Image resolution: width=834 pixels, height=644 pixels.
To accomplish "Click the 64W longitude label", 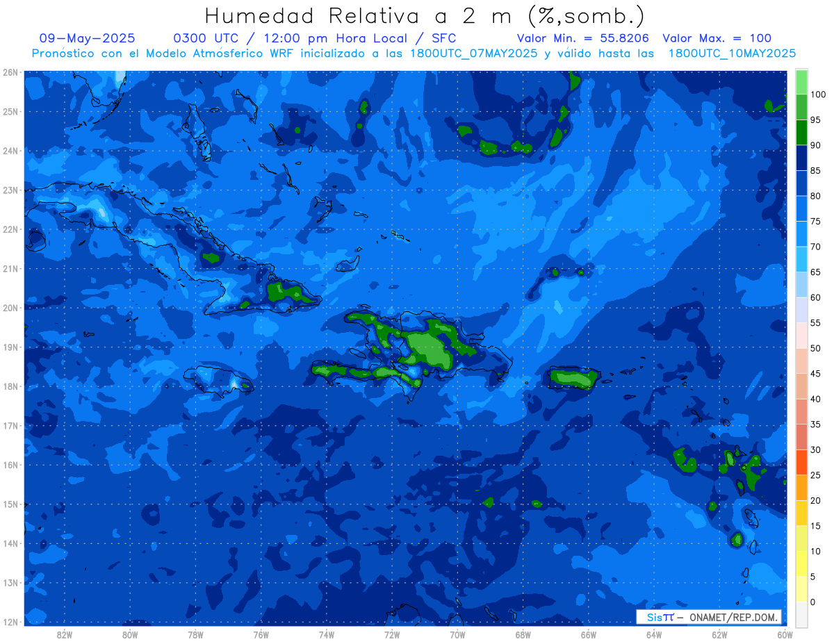I will [x=654, y=634].
